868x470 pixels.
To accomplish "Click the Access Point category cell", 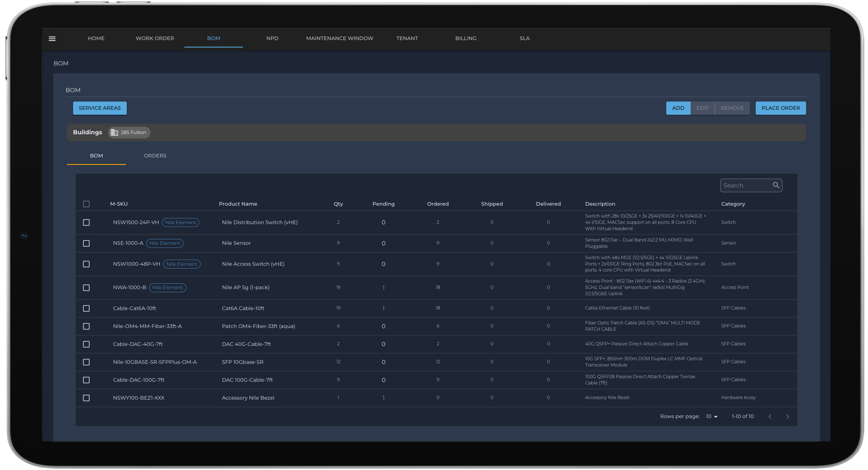I will (735, 287).
